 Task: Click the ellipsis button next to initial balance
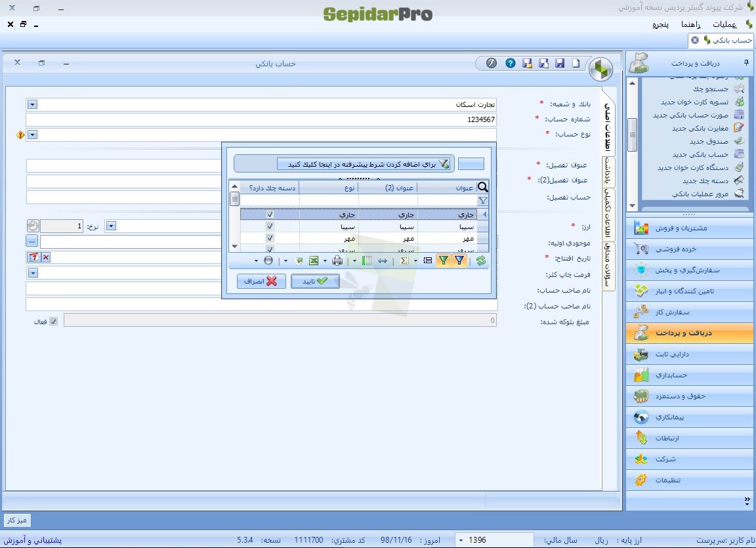[31, 241]
